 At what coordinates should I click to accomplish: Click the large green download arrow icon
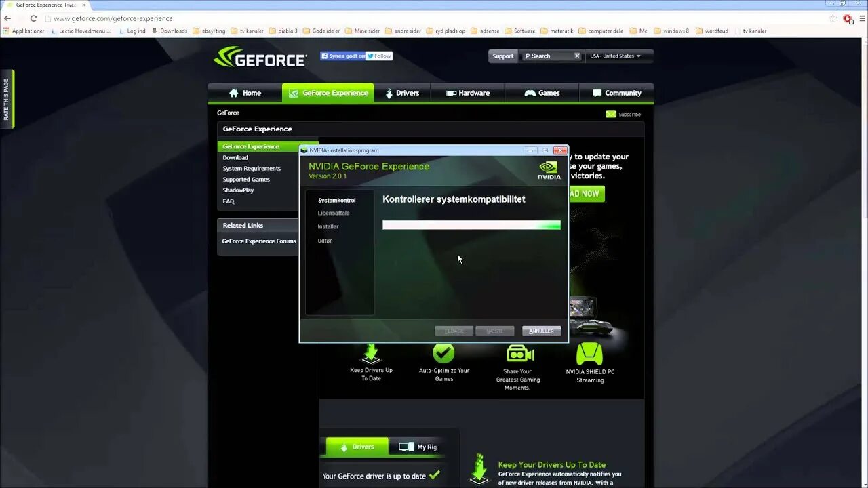tap(479, 468)
